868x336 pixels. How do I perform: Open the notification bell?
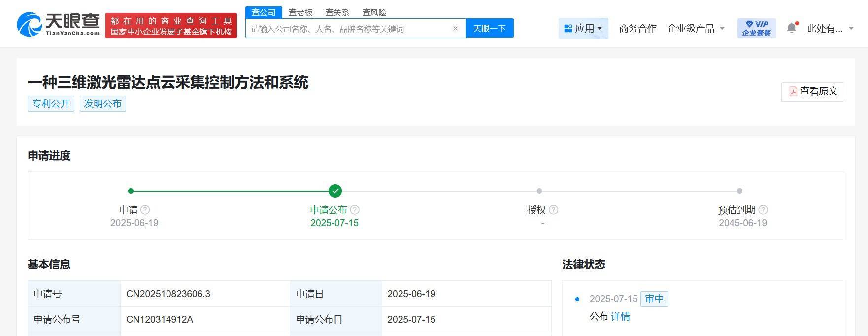click(x=792, y=28)
